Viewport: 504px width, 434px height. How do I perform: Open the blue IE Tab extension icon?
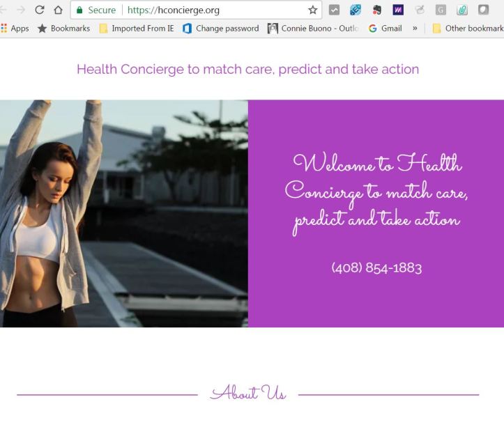(356, 10)
